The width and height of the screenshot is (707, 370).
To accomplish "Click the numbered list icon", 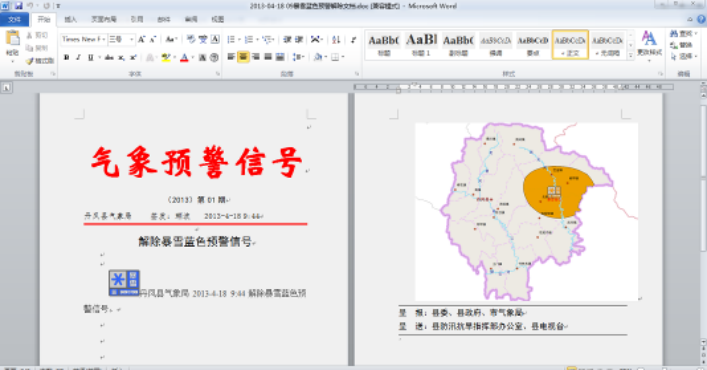I will (x=249, y=40).
